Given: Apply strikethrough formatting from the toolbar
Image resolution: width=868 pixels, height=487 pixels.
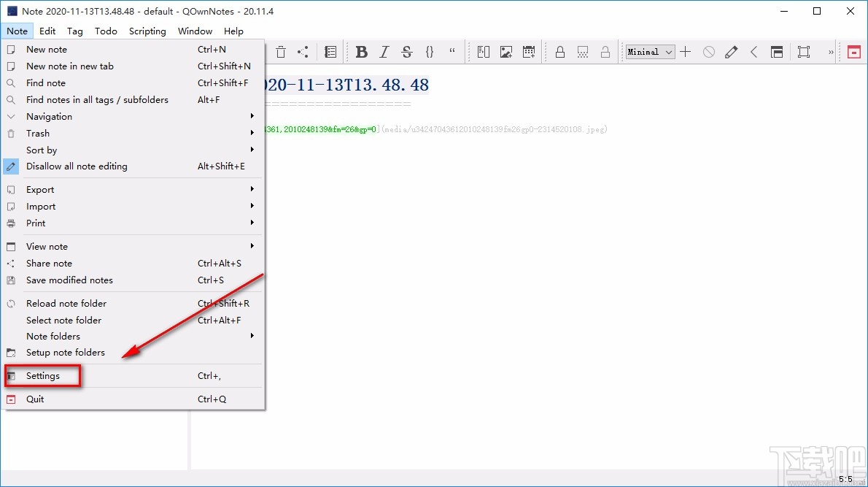Looking at the screenshot, I should pyautogui.click(x=407, y=52).
